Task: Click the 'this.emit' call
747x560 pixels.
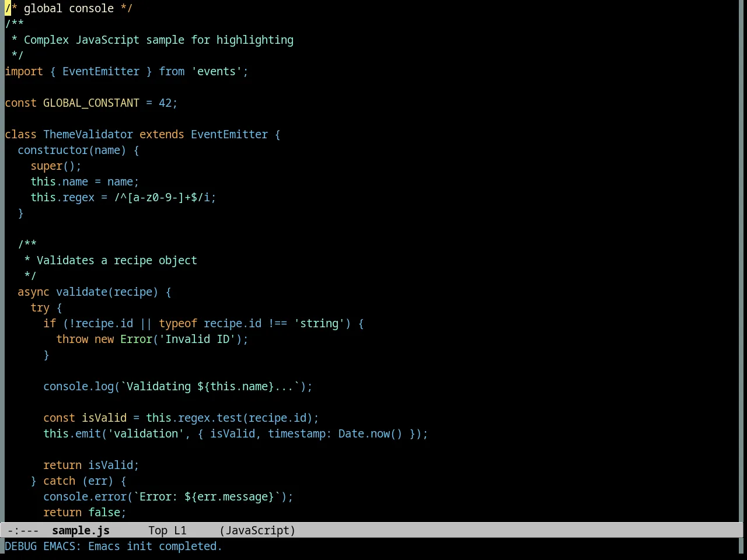Action: tap(72, 433)
